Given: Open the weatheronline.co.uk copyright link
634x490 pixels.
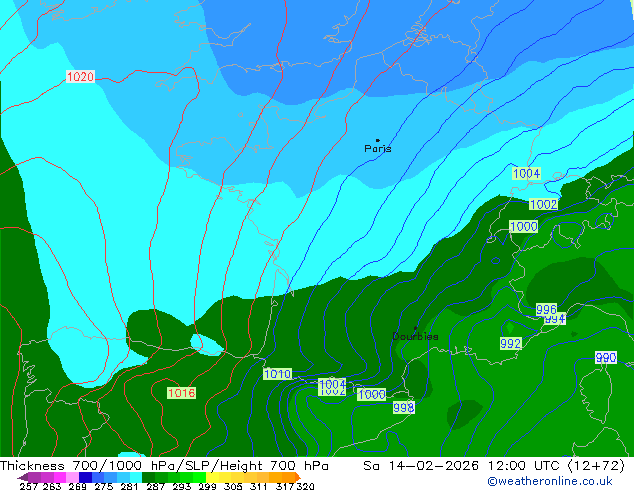Looking at the screenshot, I should pyautogui.click(x=550, y=481).
